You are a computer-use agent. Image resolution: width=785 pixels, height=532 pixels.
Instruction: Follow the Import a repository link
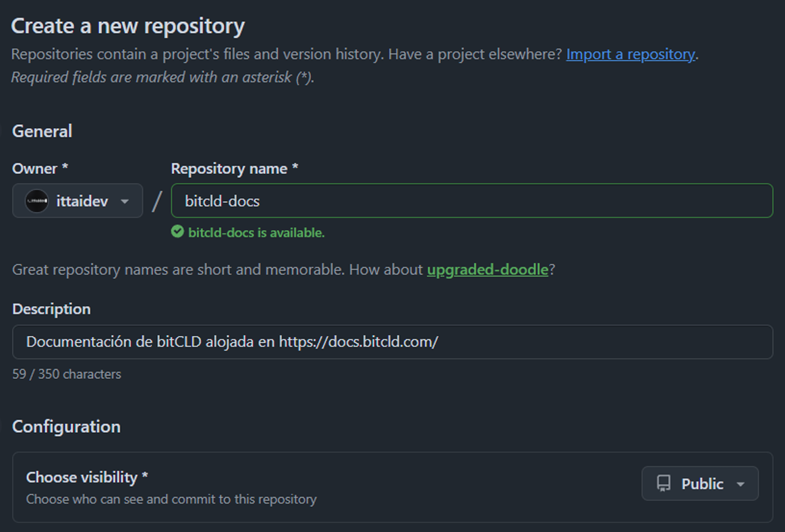pyautogui.click(x=629, y=54)
